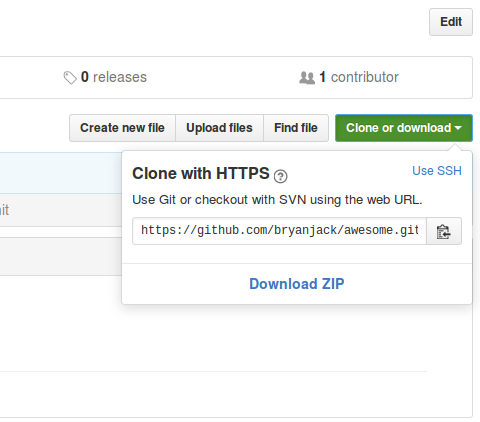480x422 pixels.
Task: Click the Clone with HTTPS heading
Action: 201,173
